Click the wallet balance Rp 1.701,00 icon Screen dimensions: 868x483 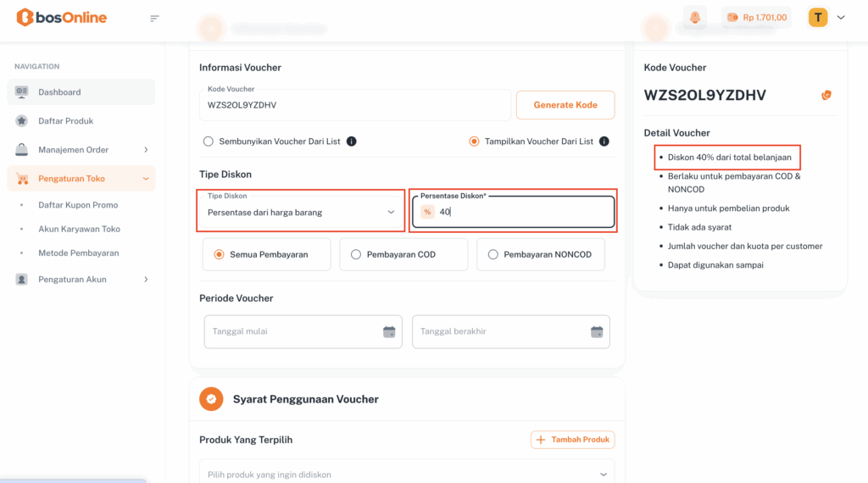tap(732, 18)
